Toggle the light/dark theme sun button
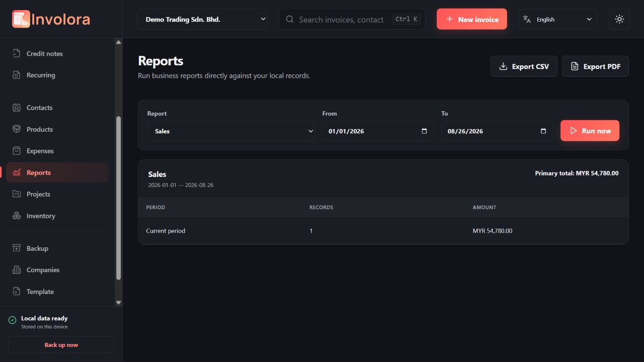This screenshot has width=644, height=362. (619, 19)
